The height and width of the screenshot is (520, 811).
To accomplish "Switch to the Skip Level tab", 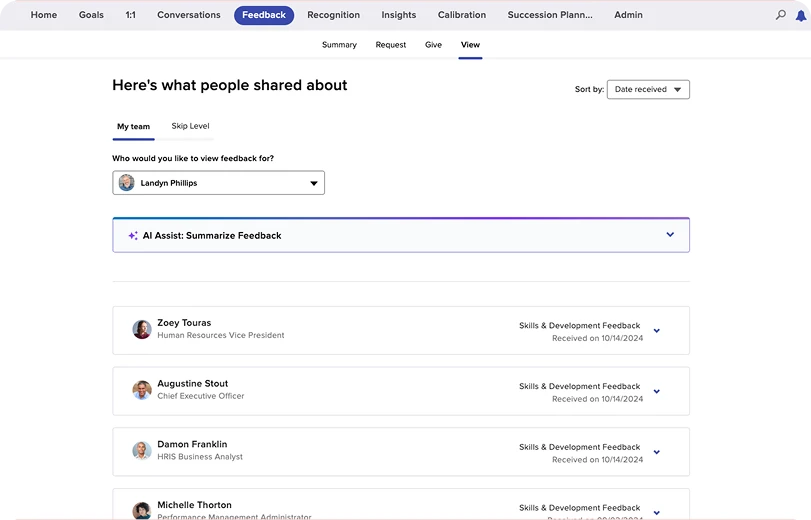I will tap(190, 126).
